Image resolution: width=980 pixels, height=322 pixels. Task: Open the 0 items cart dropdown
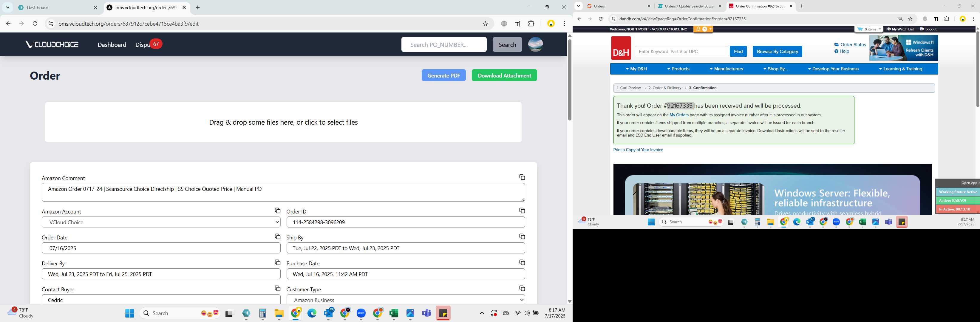point(869,29)
